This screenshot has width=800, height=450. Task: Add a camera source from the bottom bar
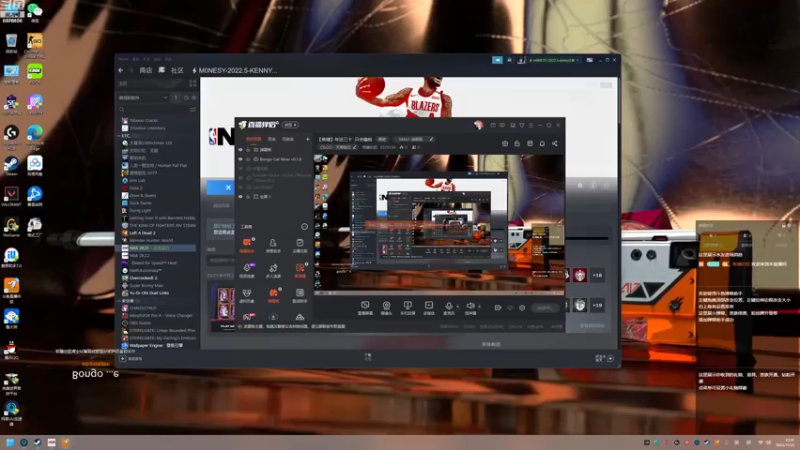coord(386,308)
